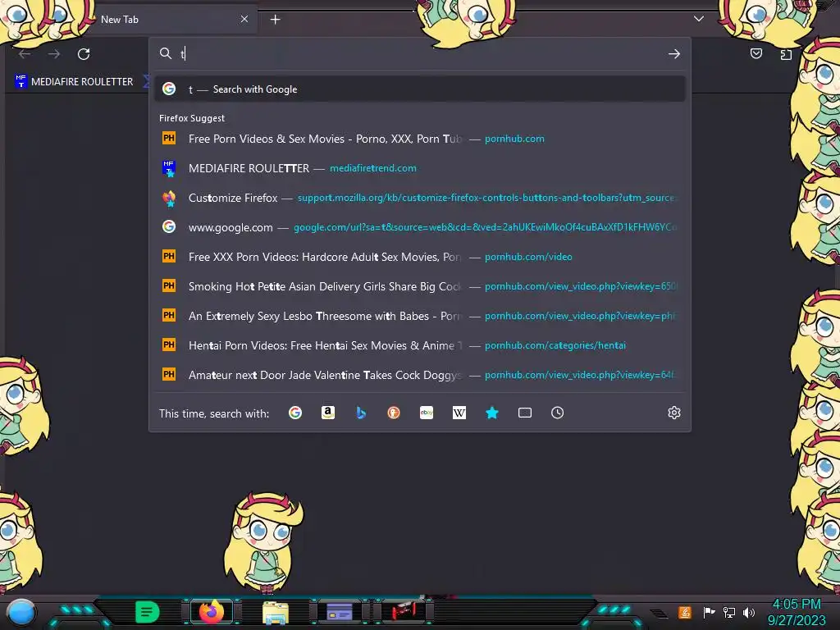The image size is (840, 630).
Task: Open search settings gear in the dropdown
Action: (674, 413)
